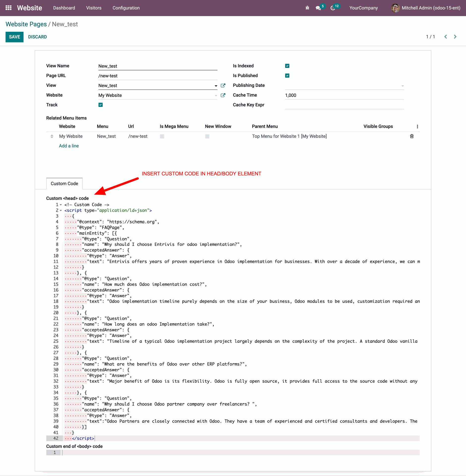Select the Custom Code tab
Image resolution: width=466 pixels, height=476 pixels.
click(x=64, y=183)
